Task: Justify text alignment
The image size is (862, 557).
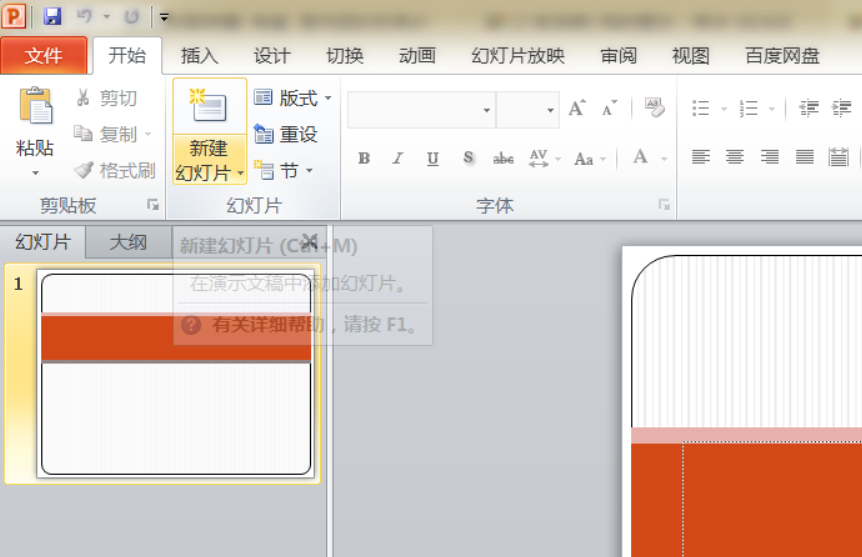Action: [804, 157]
